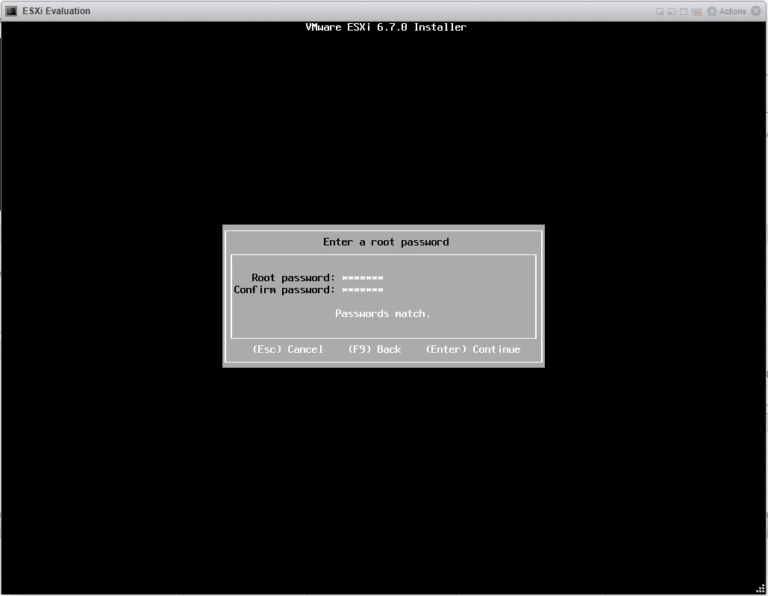Image resolution: width=768 pixels, height=596 pixels.
Task: Close the ESXi Evaluation console window
Action: (x=756, y=11)
